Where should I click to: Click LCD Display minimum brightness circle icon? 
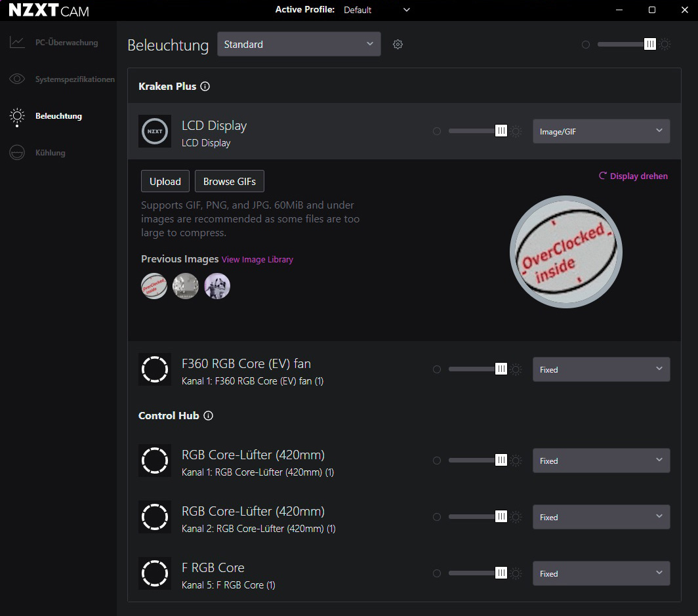[437, 131]
